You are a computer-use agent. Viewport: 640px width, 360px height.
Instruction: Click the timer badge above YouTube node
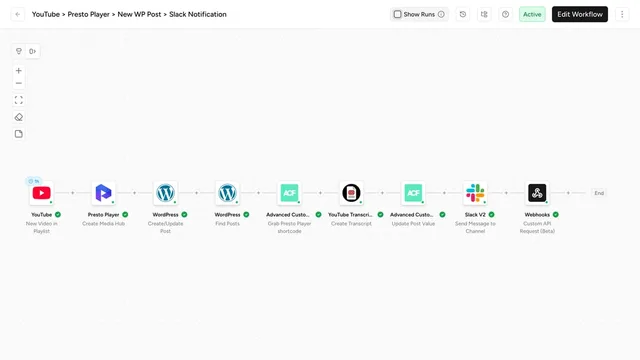pyautogui.click(x=34, y=181)
